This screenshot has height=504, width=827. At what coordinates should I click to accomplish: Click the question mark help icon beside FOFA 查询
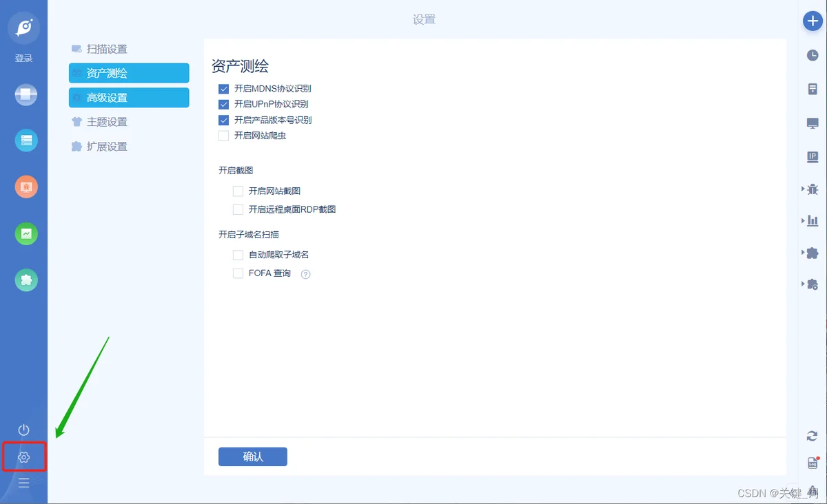coord(306,274)
